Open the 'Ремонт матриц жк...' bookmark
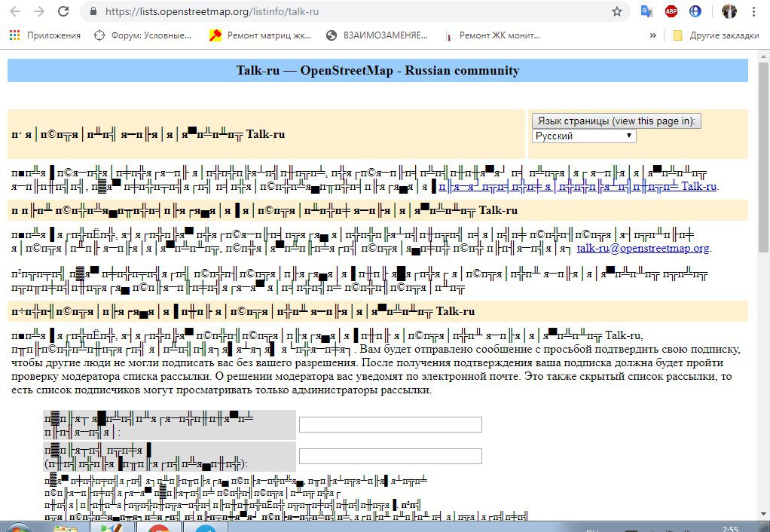The width and height of the screenshot is (770, 532). (x=260, y=35)
